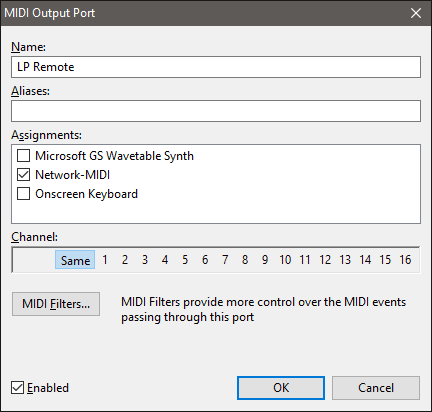
Task: Close the MIDI Output Port dialog
Action: tap(416, 13)
